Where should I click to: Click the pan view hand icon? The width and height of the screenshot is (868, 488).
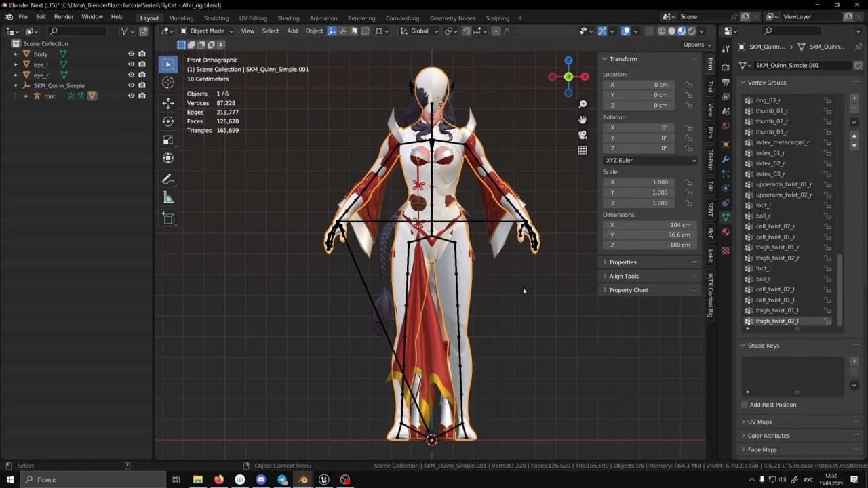[x=583, y=119]
